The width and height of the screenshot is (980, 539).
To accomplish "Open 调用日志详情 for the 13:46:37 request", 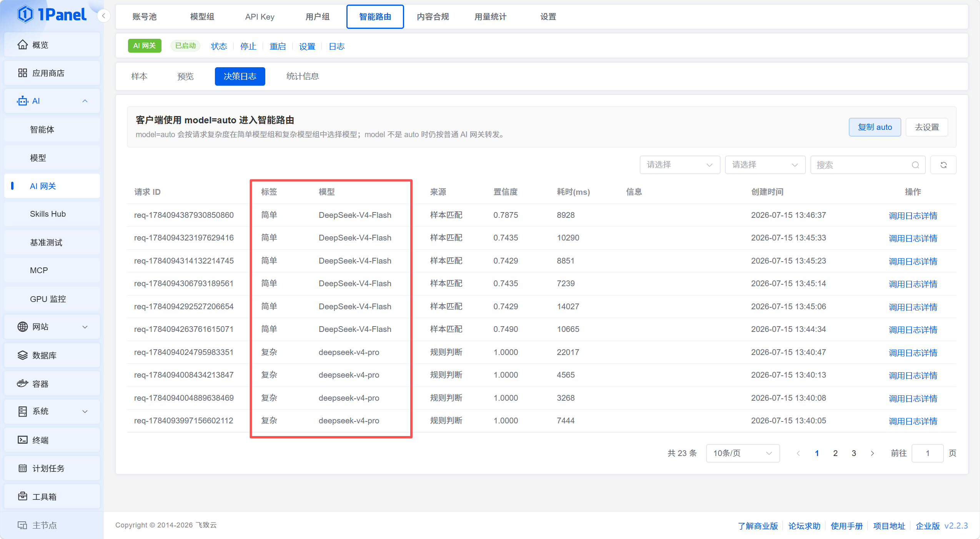I will [x=913, y=216].
